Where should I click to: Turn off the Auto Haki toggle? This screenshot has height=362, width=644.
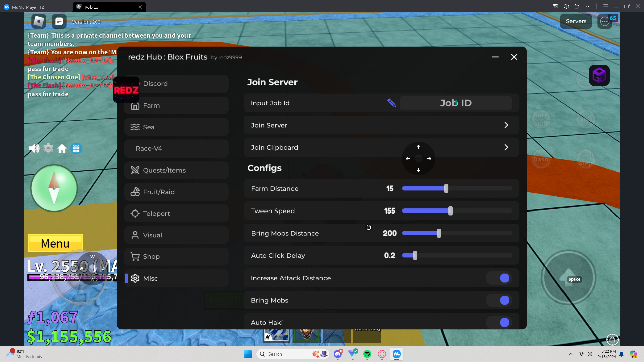499,322
